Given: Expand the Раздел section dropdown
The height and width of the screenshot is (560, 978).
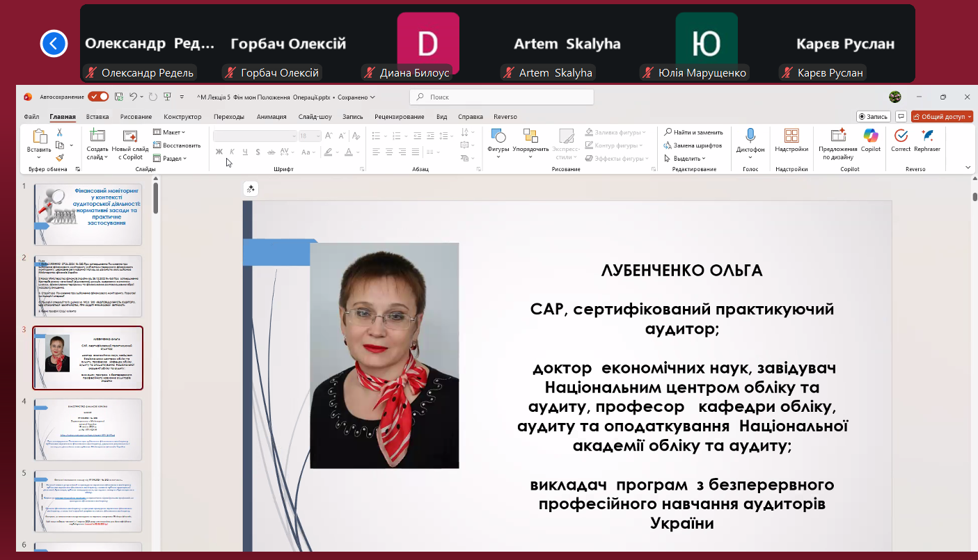Looking at the screenshot, I should (171, 159).
